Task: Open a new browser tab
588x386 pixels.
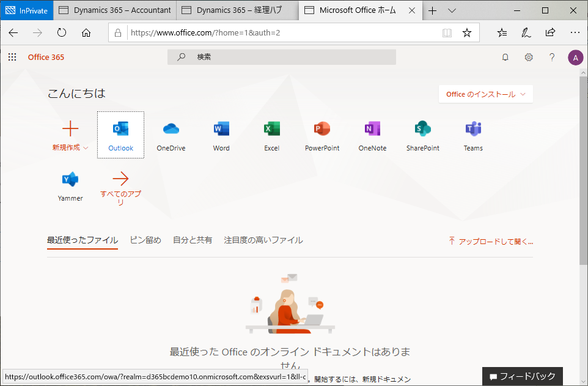Action: 432,10
